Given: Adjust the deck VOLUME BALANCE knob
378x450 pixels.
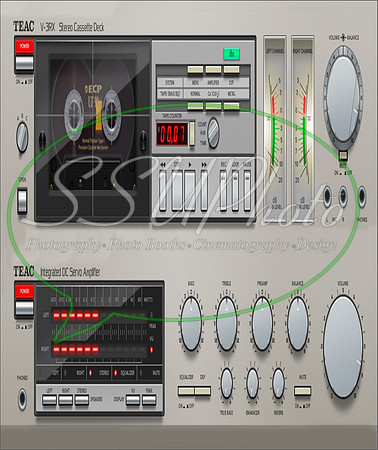Looking at the screenshot, I should (343, 99).
